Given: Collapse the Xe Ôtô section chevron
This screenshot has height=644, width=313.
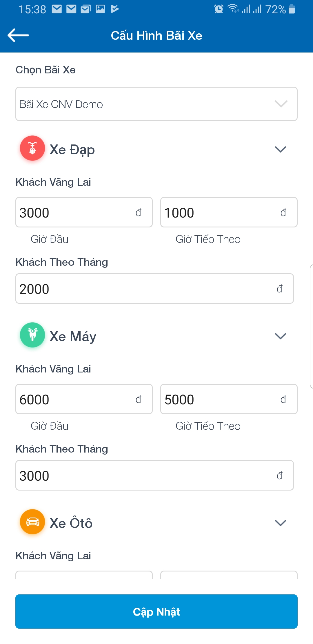Looking at the screenshot, I should pyautogui.click(x=280, y=523).
